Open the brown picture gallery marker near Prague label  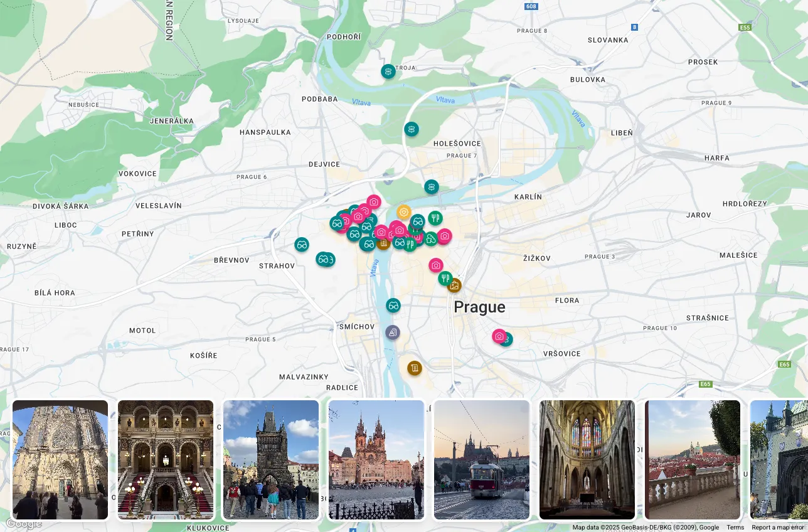454,285
